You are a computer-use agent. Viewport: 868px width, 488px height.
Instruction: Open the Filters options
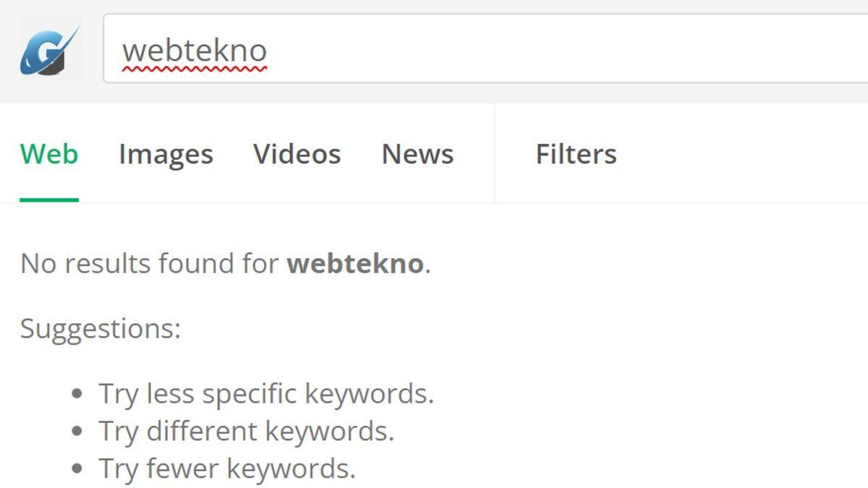tap(576, 154)
